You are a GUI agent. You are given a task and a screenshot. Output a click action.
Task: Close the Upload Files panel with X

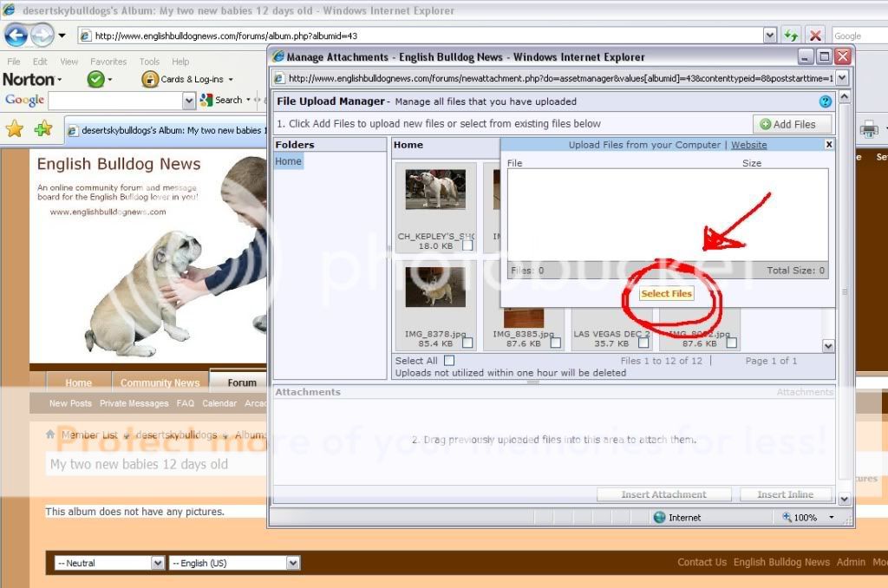pos(828,145)
